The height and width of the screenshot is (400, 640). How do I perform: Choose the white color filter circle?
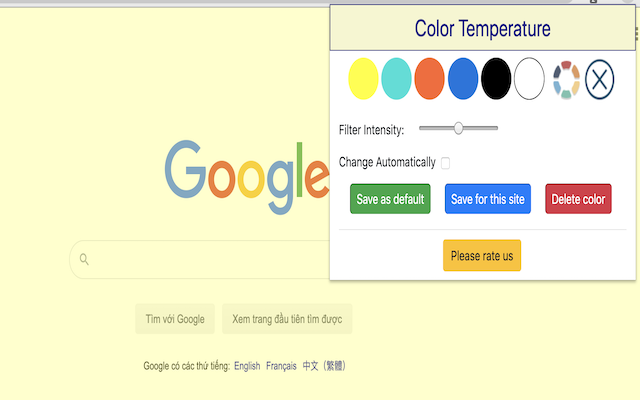click(x=529, y=79)
